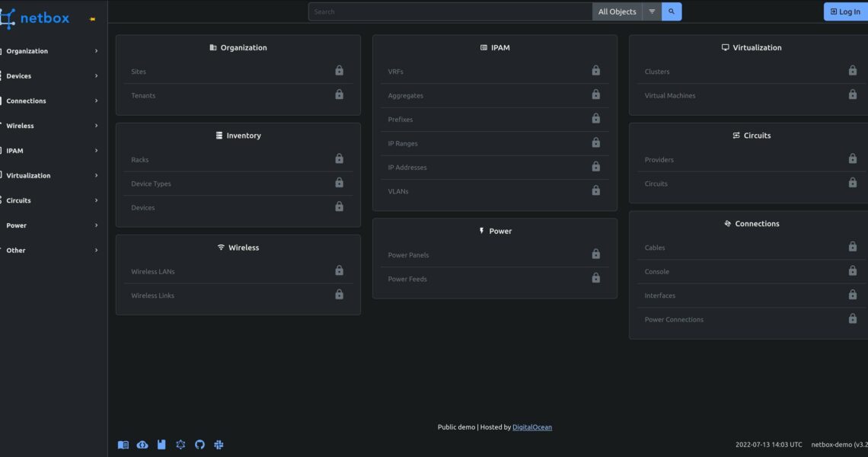Click the Slack icon in footer

click(x=219, y=445)
